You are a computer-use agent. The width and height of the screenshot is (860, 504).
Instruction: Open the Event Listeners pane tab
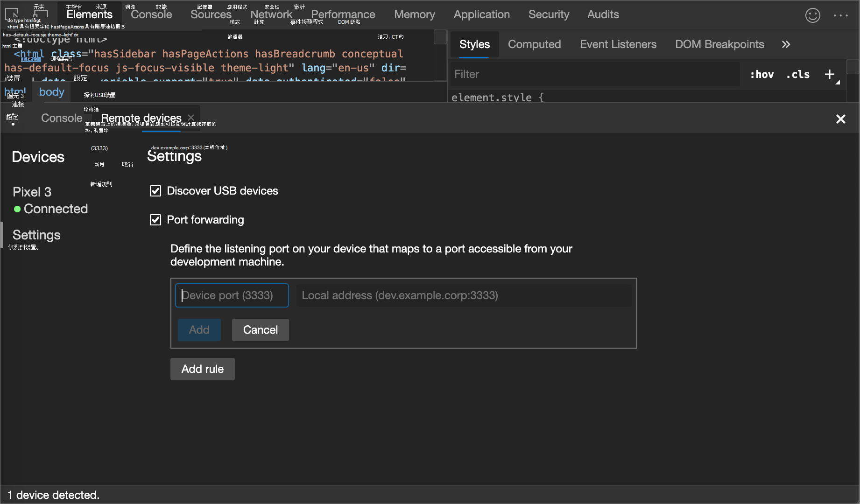618,44
